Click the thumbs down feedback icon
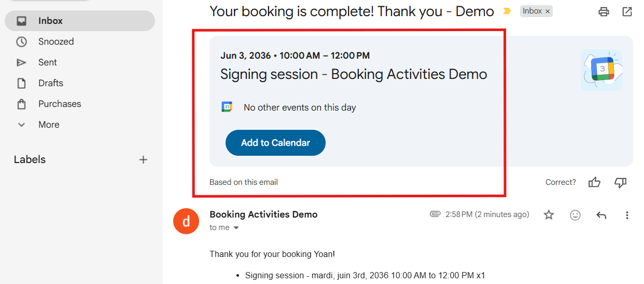 [x=620, y=182]
